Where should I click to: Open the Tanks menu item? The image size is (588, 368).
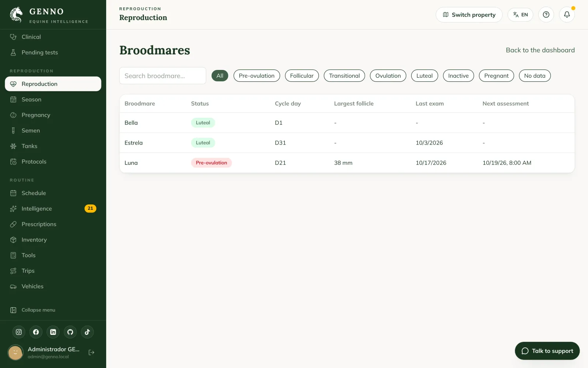pos(53,146)
